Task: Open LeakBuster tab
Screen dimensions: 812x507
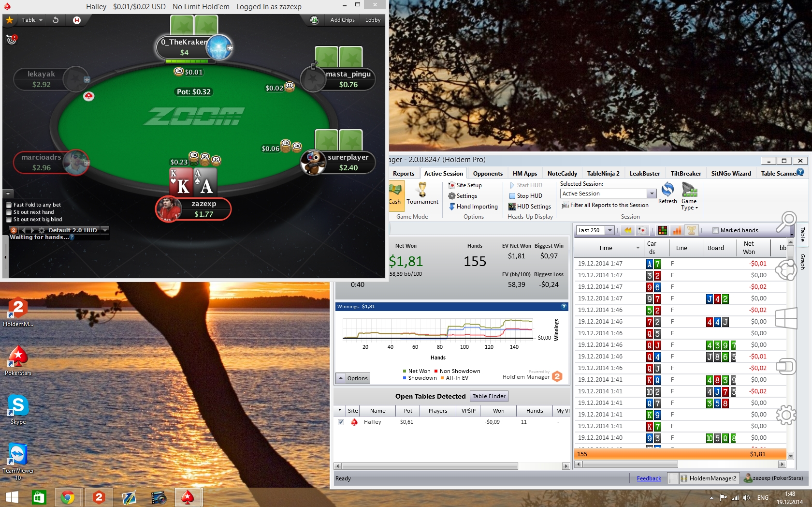Action: pos(645,174)
